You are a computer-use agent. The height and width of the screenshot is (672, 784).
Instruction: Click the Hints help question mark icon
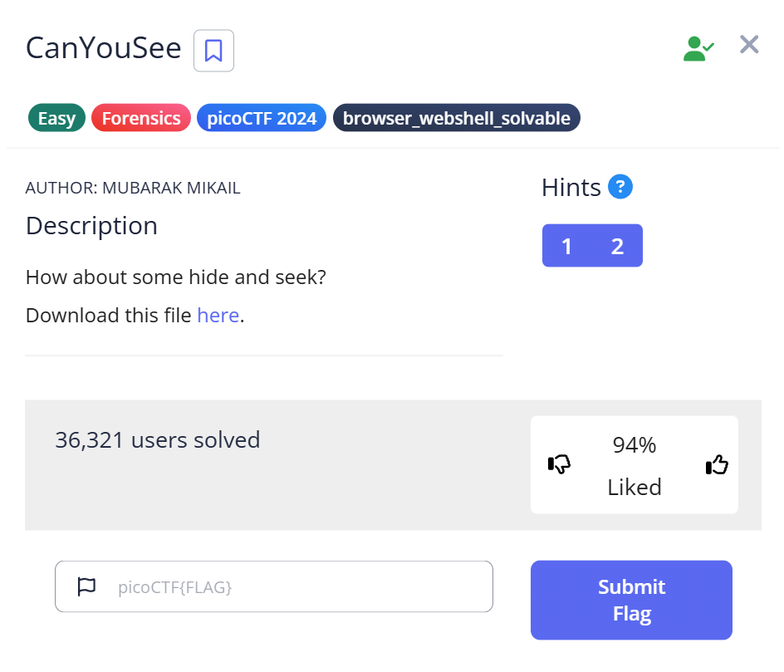(x=620, y=187)
